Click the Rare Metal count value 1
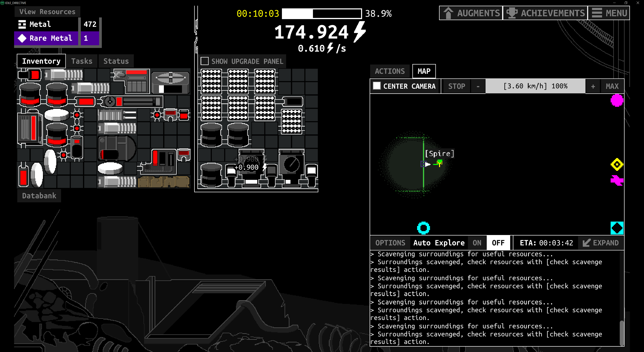Screen dimensions: 644x352 point(86,38)
